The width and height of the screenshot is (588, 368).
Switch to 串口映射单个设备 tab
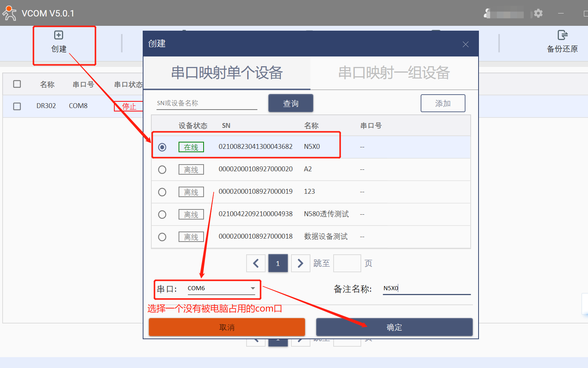pos(227,73)
